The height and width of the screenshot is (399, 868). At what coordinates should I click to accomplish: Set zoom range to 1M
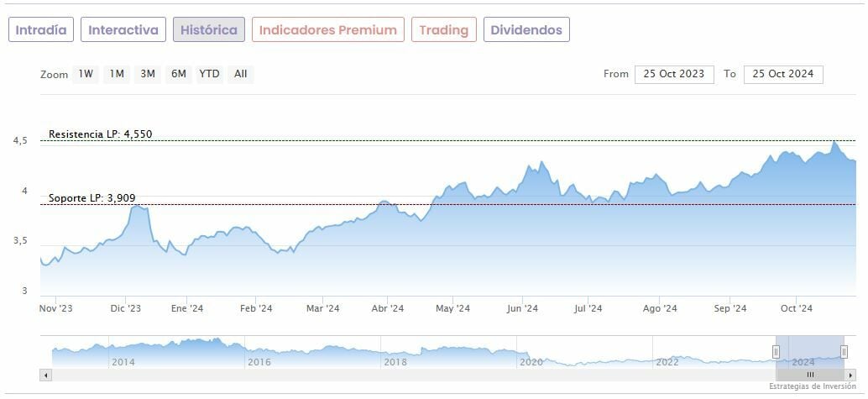click(117, 74)
